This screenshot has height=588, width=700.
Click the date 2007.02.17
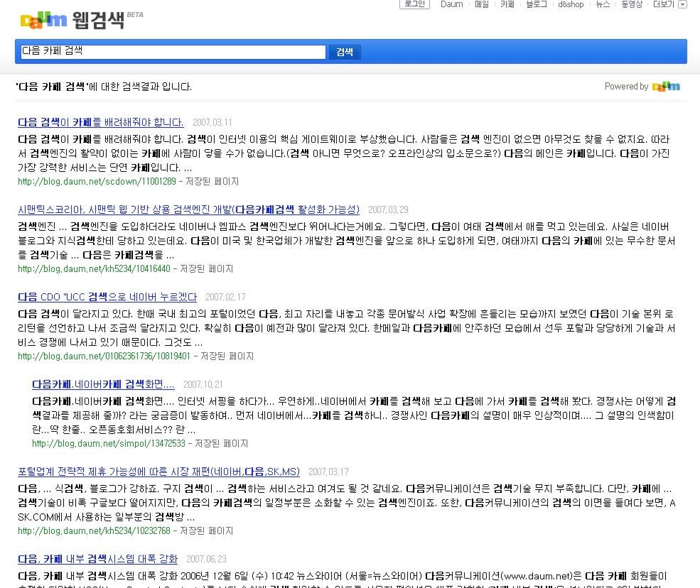coord(225,298)
